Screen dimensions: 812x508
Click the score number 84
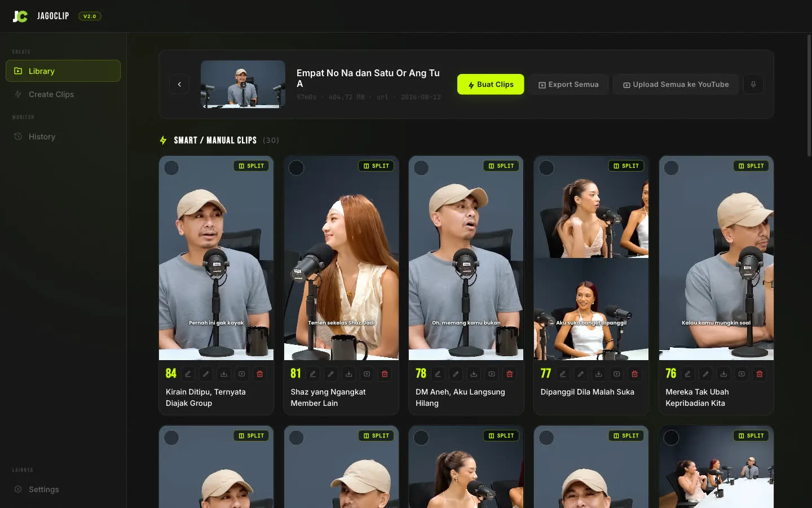click(171, 373)
